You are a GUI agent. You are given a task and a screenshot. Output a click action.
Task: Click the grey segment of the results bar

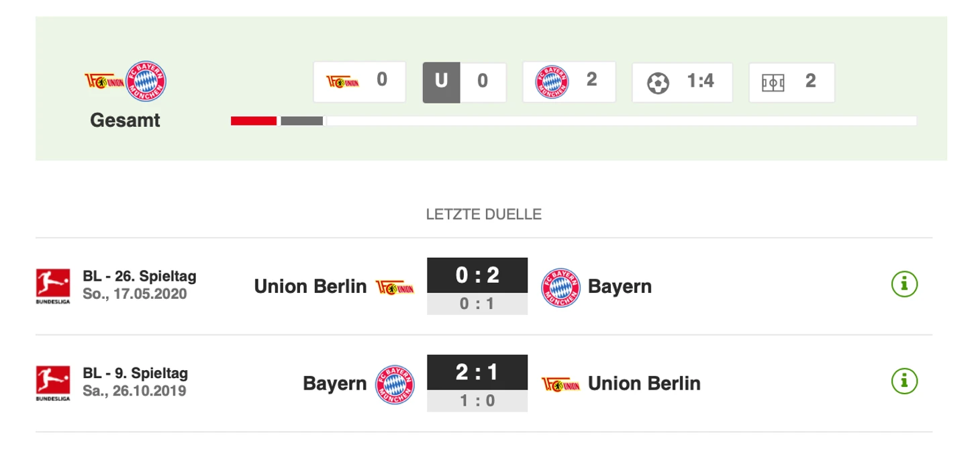click(301, 121)
